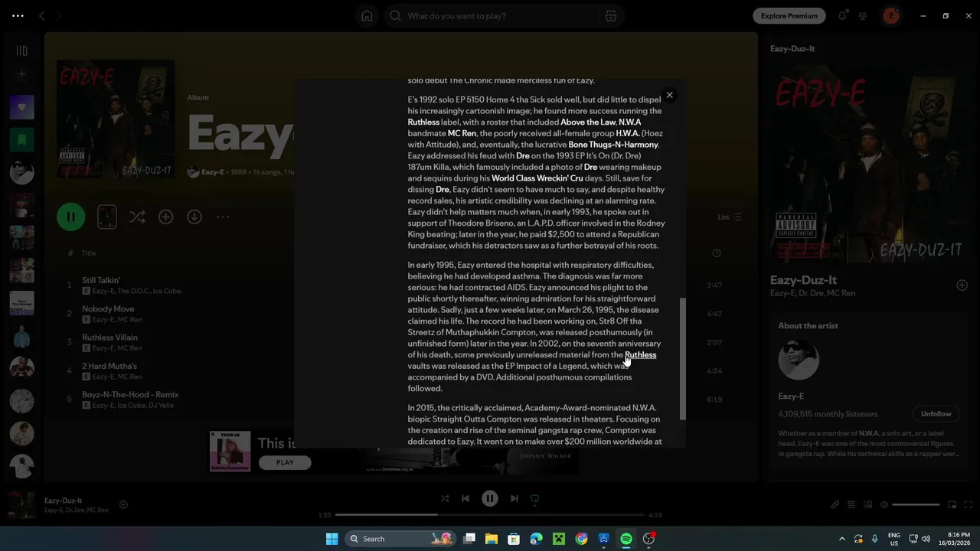Open the three-dot app menu at top left

[x=18, y=15]
